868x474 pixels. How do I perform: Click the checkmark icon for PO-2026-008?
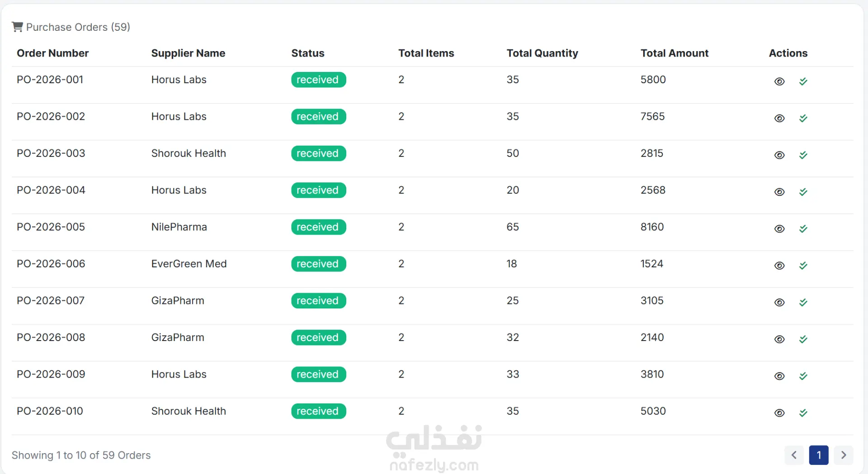coord(803,339)
